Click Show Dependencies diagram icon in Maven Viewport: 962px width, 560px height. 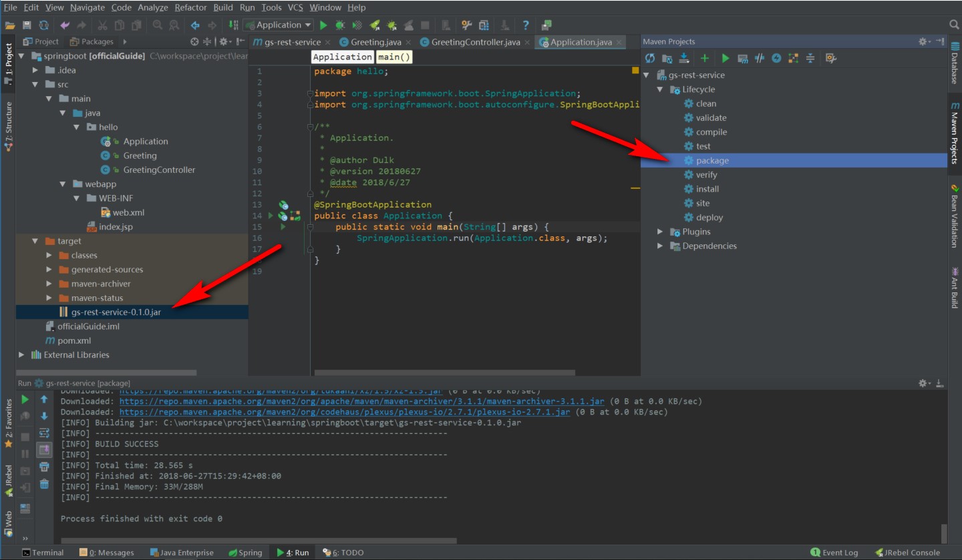793,58
